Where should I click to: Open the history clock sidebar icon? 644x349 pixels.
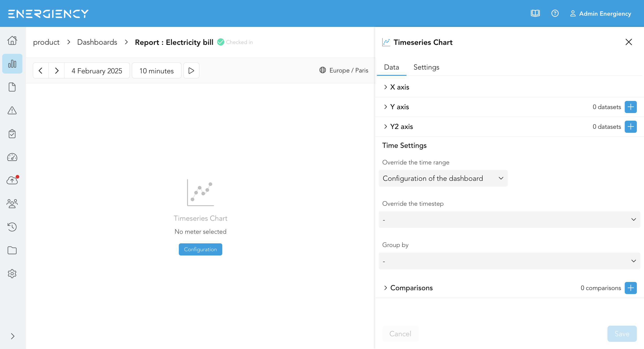(x=12, y=227)
